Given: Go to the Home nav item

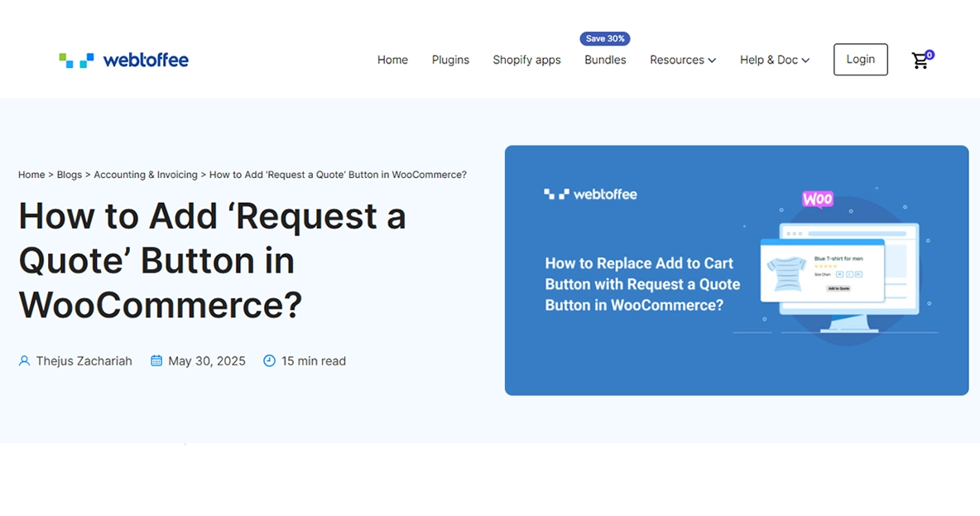Looking at the screenshot, I should pos(392,60).
